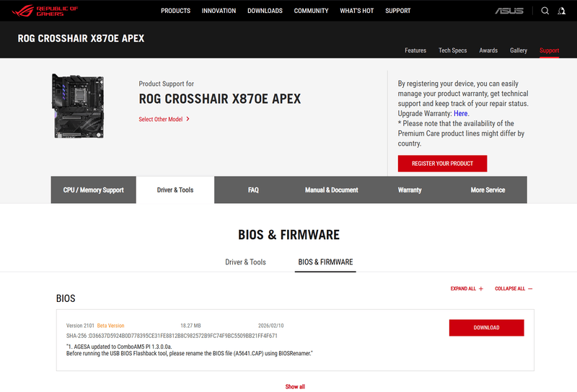Click the large BIOS & FIRMWARE page heading
This screenshot has width=577, height=392.
289,235
